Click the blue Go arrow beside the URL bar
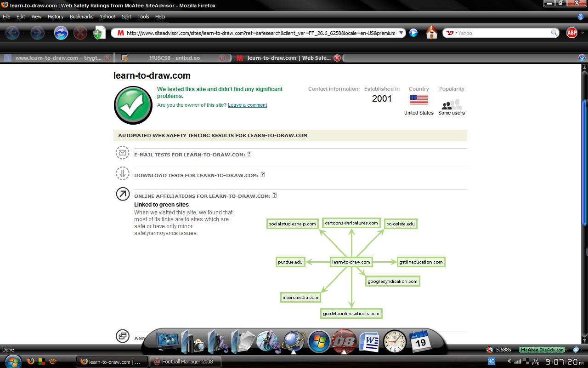Viewport: 588px width, 368px height. pos(413,33)
